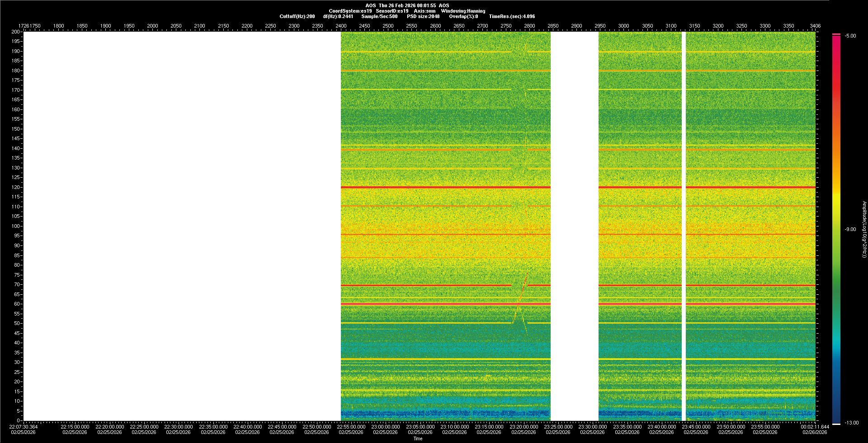
Task: Click the narrow white gap near 23:43
Action: click(684, 226)
